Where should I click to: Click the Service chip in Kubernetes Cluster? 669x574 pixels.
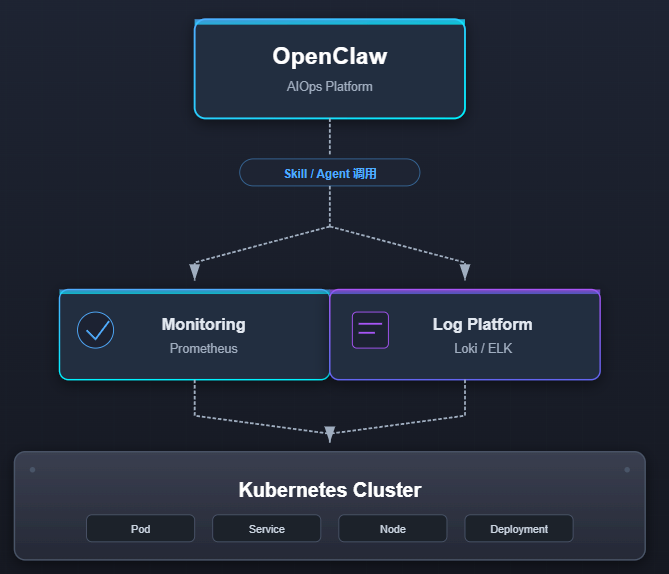[x=267, y=528]
